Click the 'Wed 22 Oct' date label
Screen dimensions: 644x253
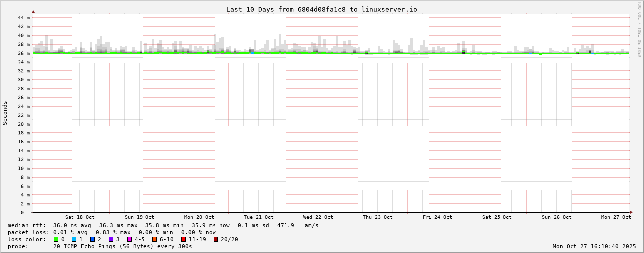pyautogui.click(x=318, y=217)
